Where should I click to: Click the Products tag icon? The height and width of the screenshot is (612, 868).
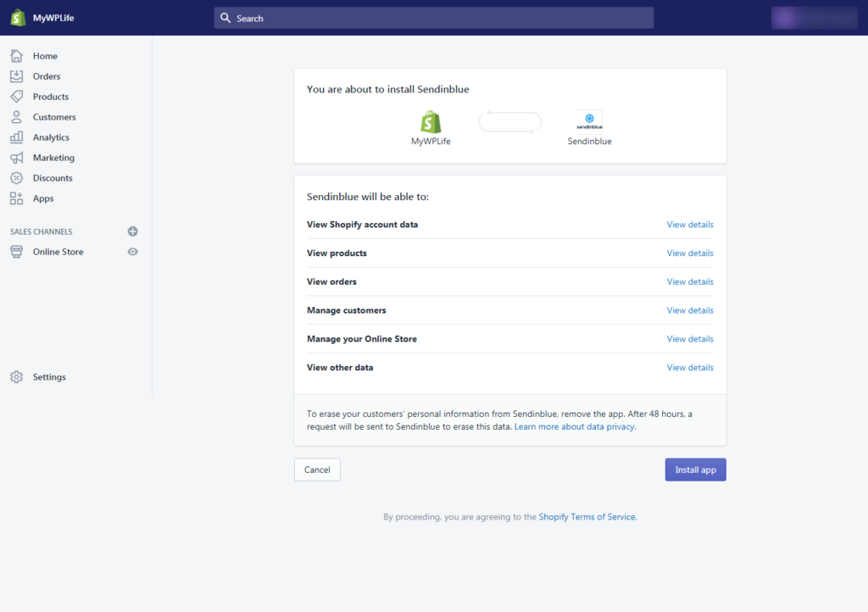point(17,97)
